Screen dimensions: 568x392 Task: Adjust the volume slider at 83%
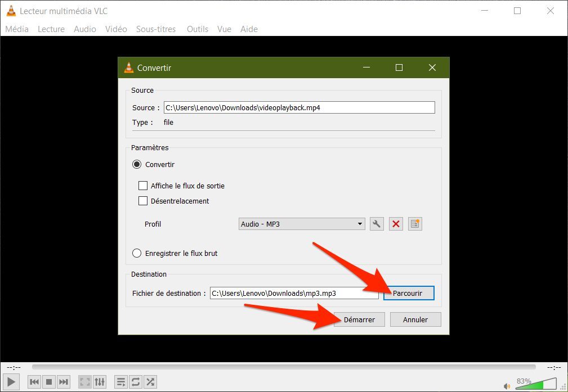536,384
